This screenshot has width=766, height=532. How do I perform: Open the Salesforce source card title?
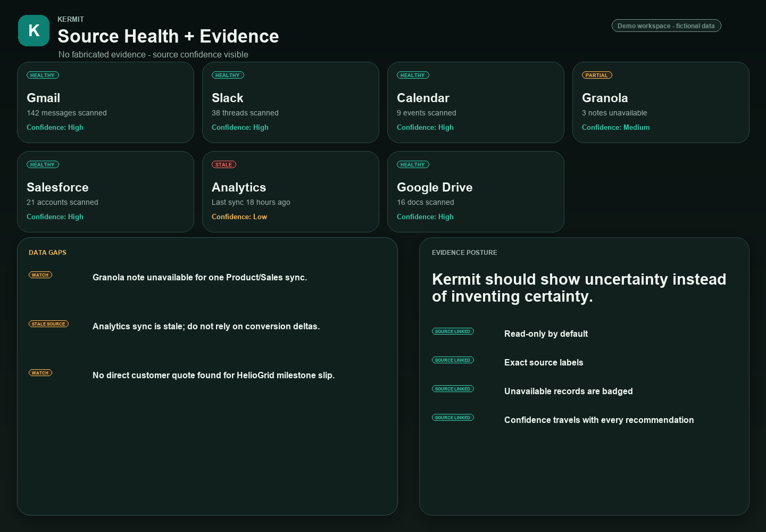[x=57, y=187]
